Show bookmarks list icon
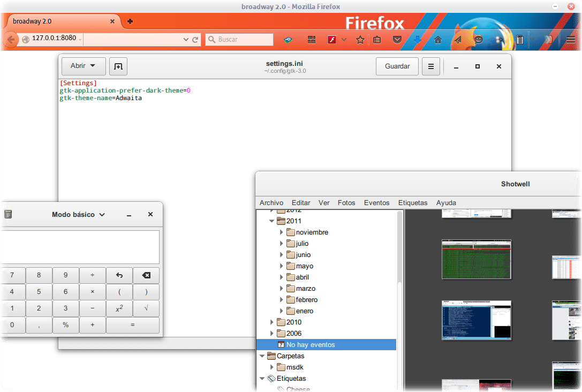This screenshot has height=392, width=582. (377, 40)
